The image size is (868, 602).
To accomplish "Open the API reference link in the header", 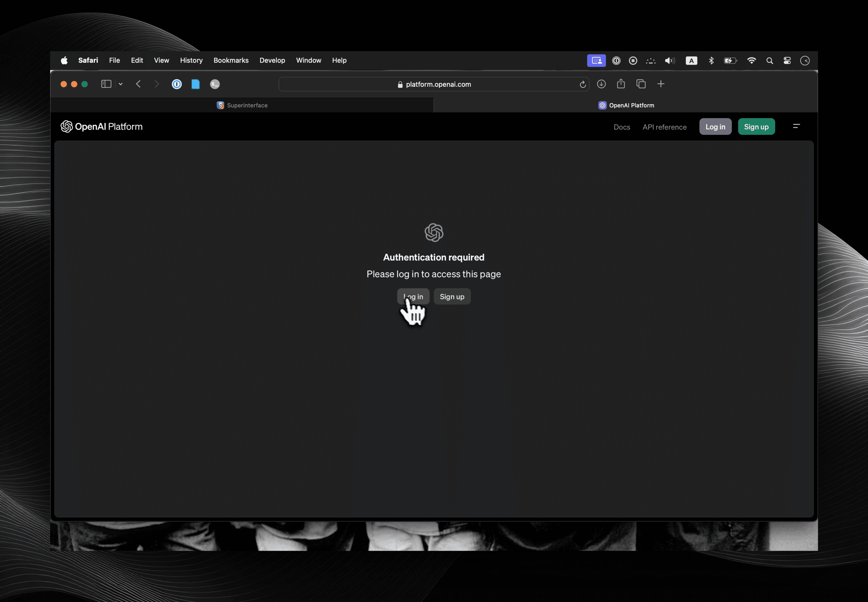I will (664, 127).
